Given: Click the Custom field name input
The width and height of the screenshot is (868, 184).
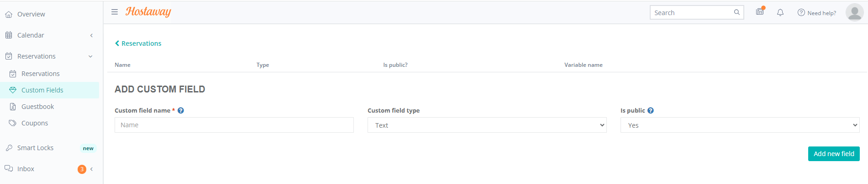Looking at the screenshot, I should tap(234, 125).
